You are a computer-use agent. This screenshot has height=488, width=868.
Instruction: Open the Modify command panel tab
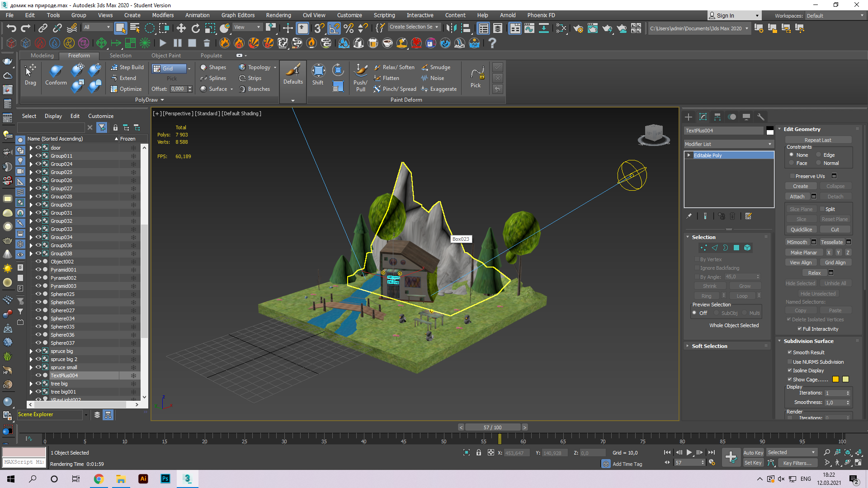pyautogui.click(x=703, y=117)
